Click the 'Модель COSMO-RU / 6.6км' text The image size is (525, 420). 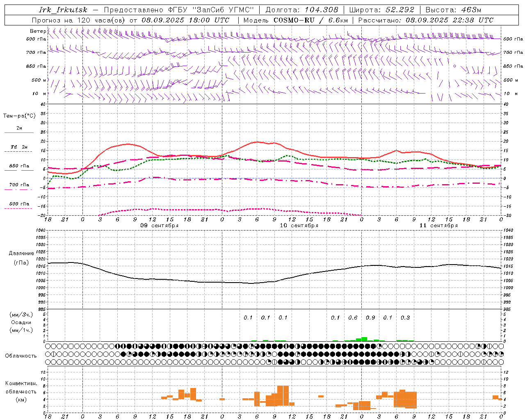point(296,20)
